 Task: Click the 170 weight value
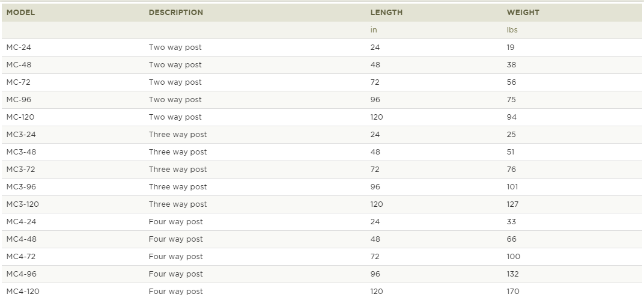pyautogui.click(x=513, y=292)
